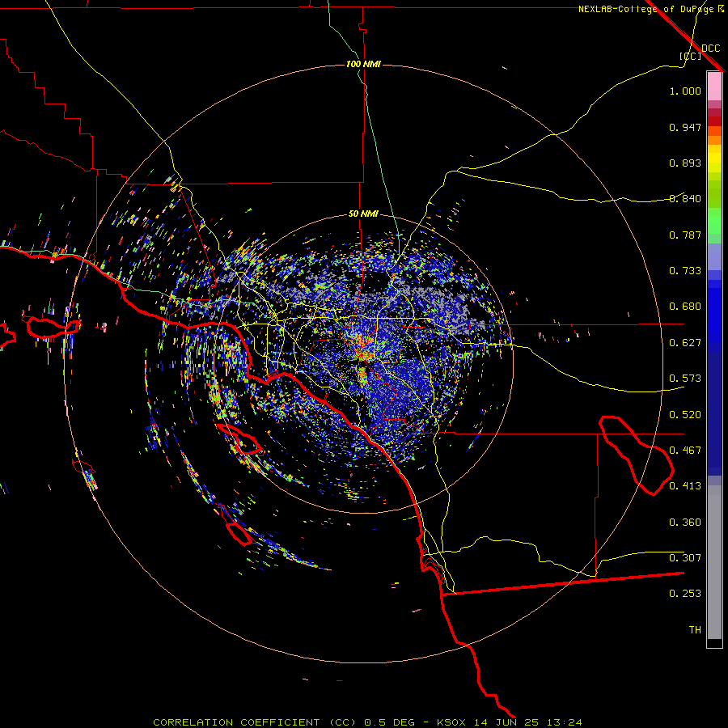Click the 0.307 scale value
The height and width of the screenshot is (728, 728).
click(685, 558)
